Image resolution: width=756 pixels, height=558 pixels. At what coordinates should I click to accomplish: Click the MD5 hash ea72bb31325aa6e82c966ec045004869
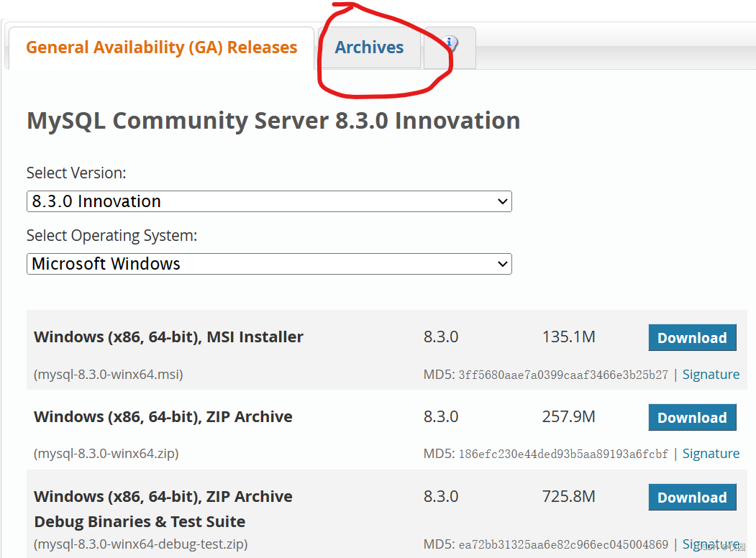pyautogui.click(x=563, y=544)
